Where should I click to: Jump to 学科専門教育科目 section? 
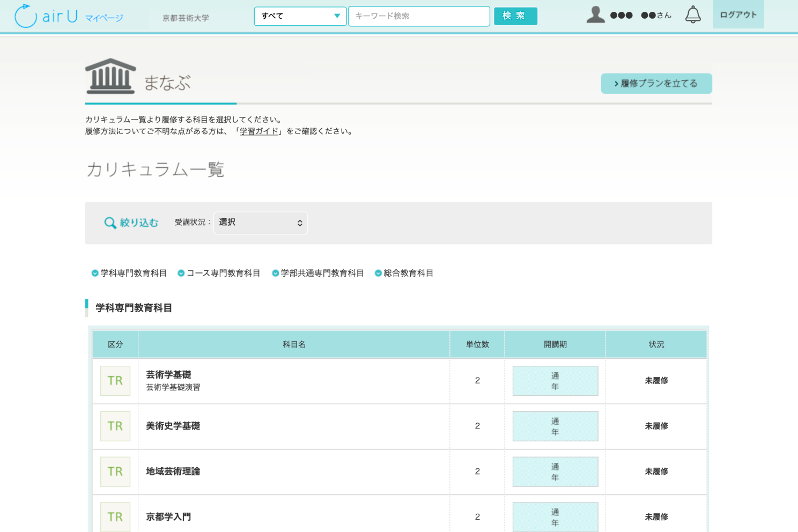coord(134,274)
